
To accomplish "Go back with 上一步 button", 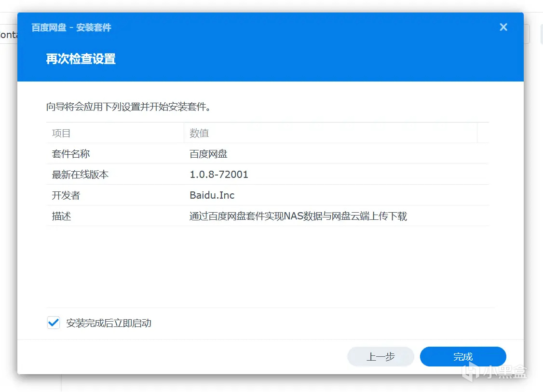I will point(380,356).
